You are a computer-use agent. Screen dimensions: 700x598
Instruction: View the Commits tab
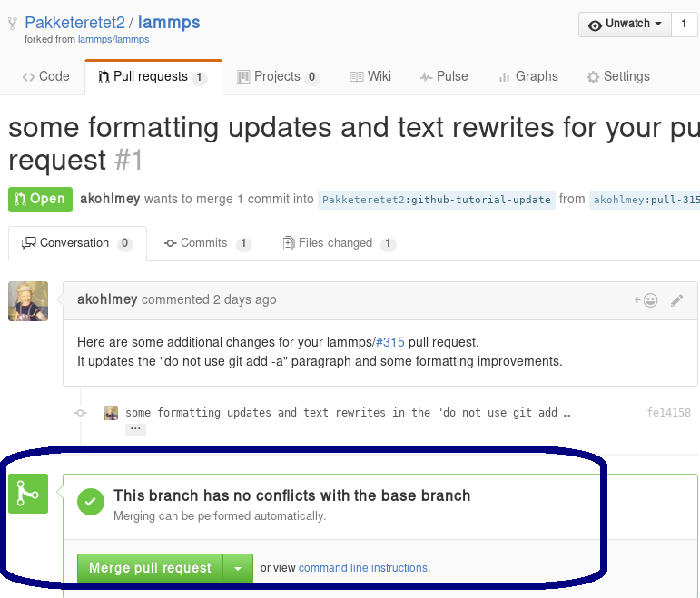(204, 243)
